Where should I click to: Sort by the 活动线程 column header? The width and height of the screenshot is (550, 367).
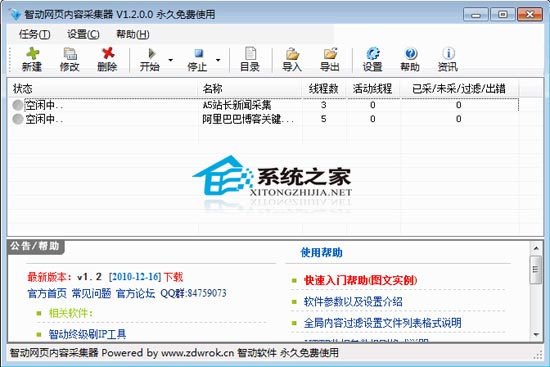pyautogui.click(x=373, y=88)
